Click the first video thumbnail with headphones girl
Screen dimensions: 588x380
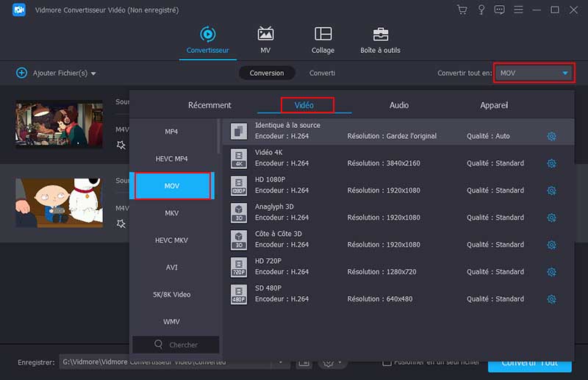coord(59,123)
